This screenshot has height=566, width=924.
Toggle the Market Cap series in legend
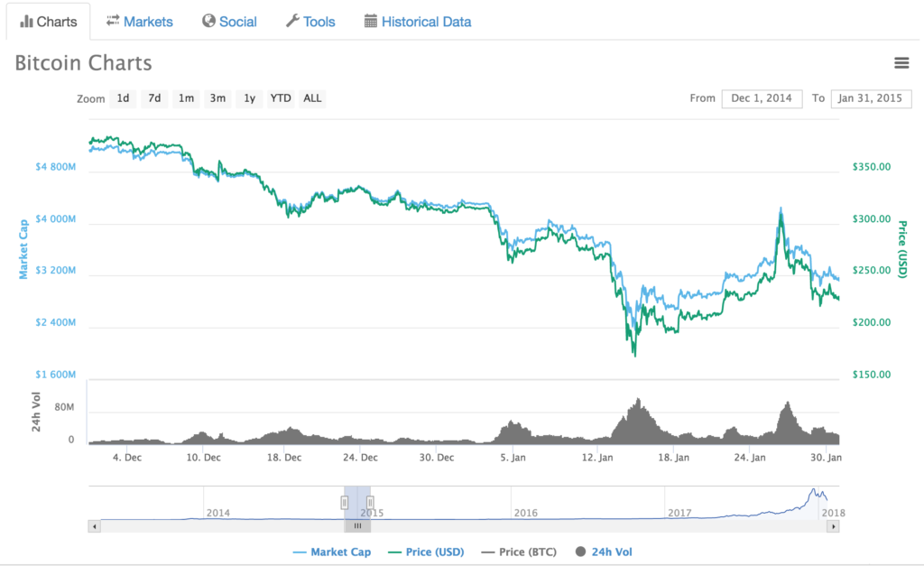pyautogui.click(x=332, y=552)
